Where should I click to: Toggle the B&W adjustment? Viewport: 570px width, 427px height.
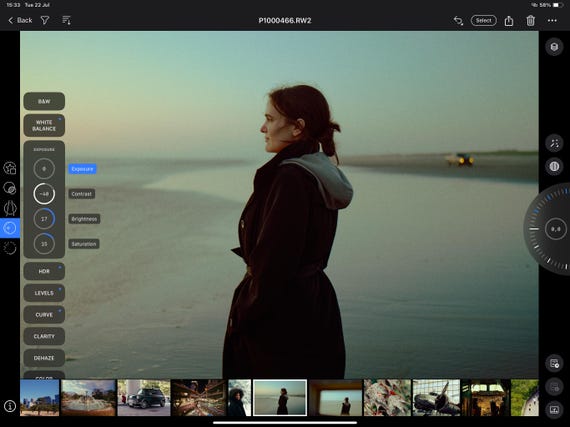44,101
